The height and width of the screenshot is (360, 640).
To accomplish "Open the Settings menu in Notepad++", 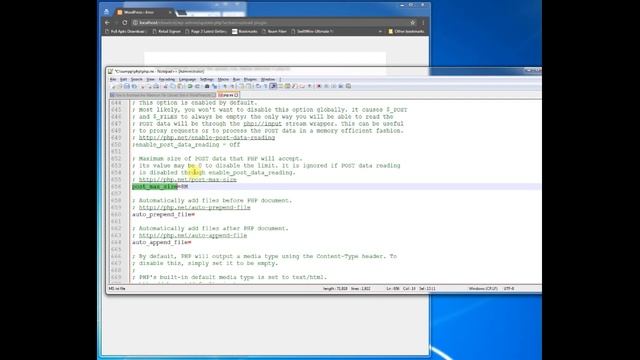I will coord(207,79).
